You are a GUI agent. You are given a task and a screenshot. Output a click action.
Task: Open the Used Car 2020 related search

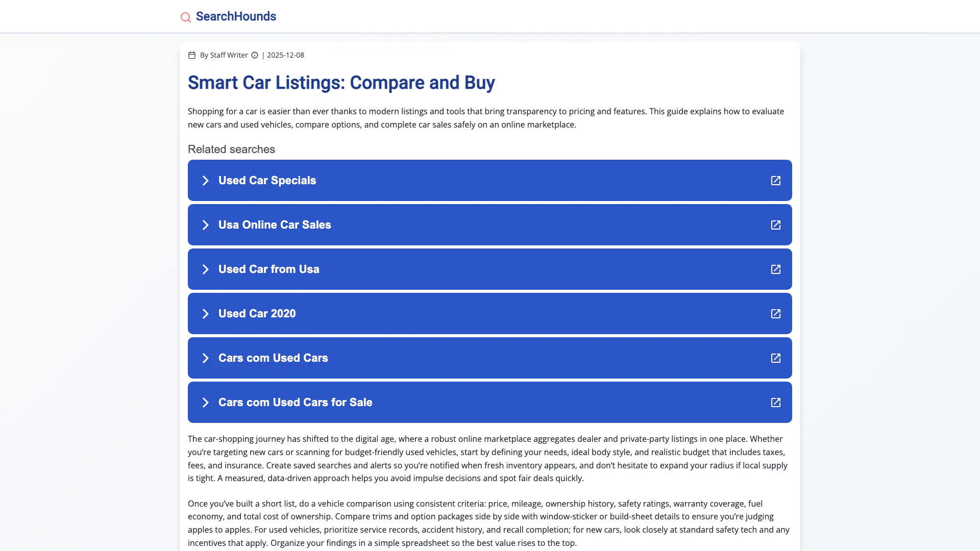click(257, 314)
